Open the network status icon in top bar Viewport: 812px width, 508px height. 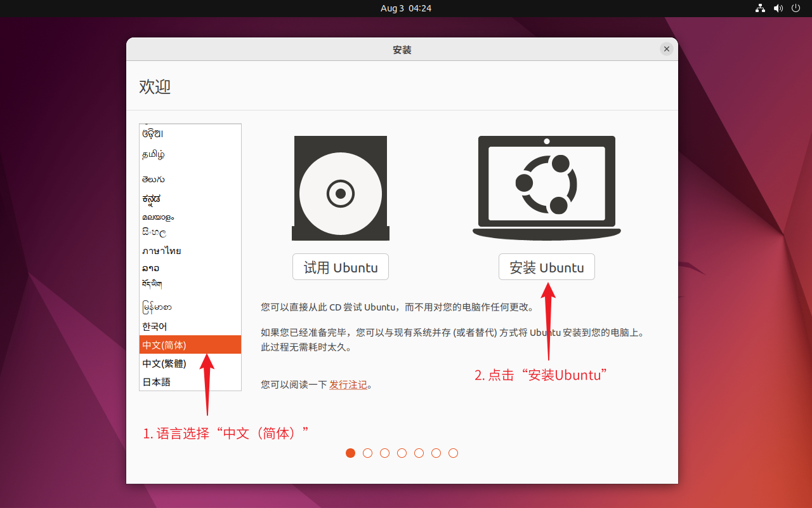tap(759, 8)
